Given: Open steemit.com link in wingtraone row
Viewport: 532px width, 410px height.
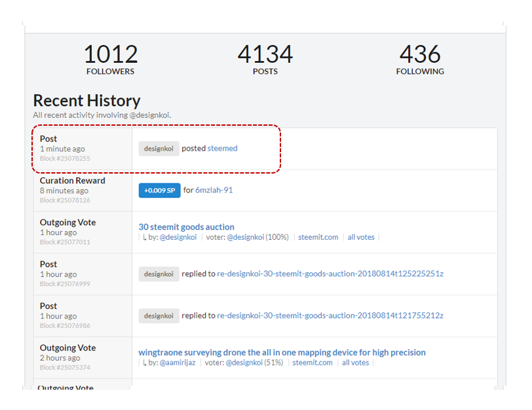Looking at the screenshot, I should 313,363.
